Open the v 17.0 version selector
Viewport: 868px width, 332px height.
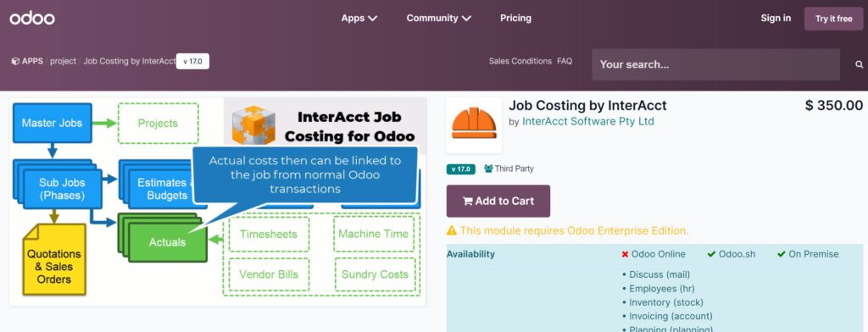pyautogui.click(x=192, y=62)
